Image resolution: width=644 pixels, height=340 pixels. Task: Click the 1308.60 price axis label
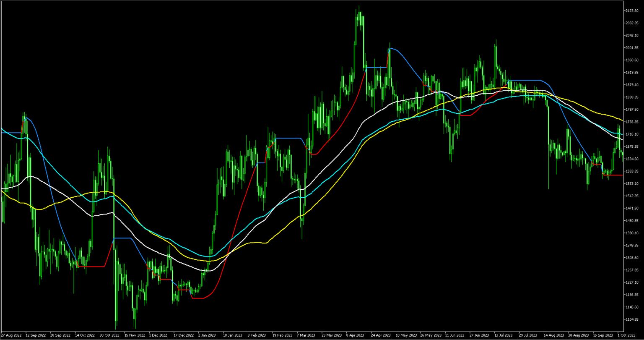pyautogui.click(x=631, y=257)
